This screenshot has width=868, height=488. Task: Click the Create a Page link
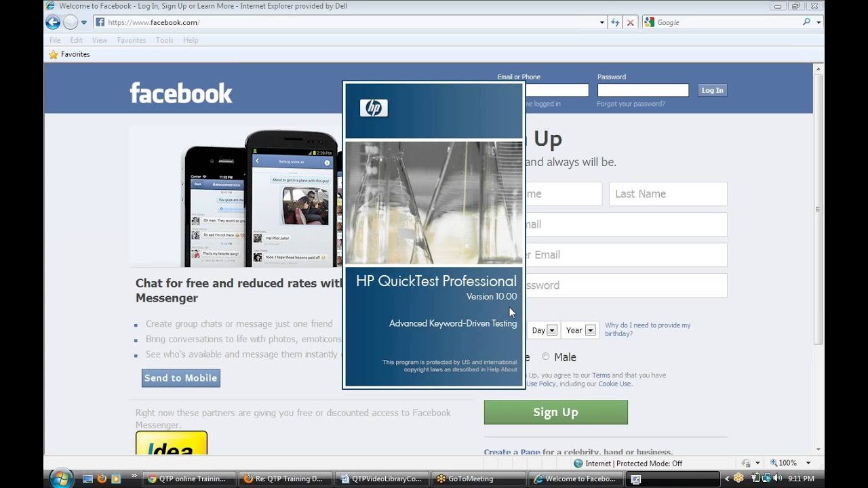[x=511, y=452]
